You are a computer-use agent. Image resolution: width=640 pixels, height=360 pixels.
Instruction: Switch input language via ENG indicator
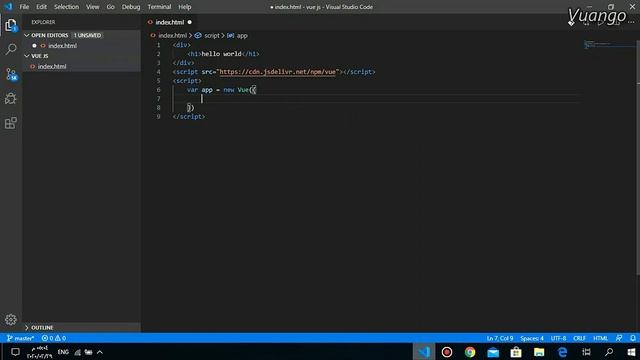click(x=63, y=352)
